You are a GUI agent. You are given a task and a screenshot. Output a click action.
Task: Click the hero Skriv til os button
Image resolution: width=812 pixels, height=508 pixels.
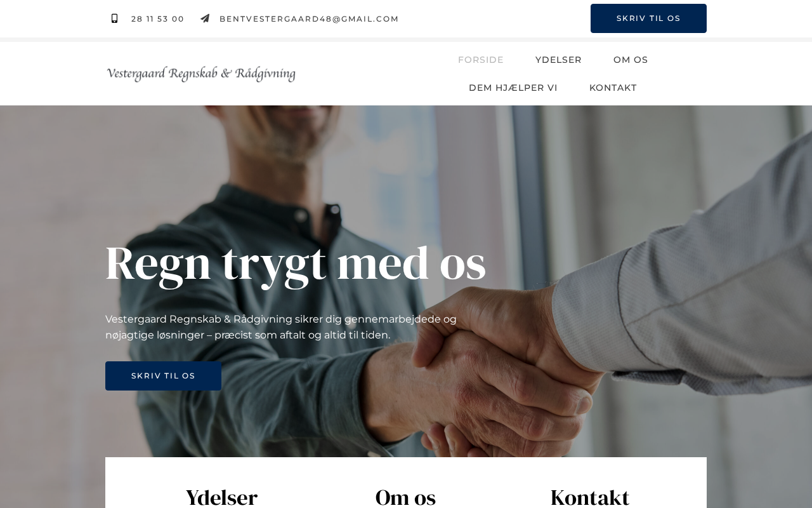coord(163,376)
